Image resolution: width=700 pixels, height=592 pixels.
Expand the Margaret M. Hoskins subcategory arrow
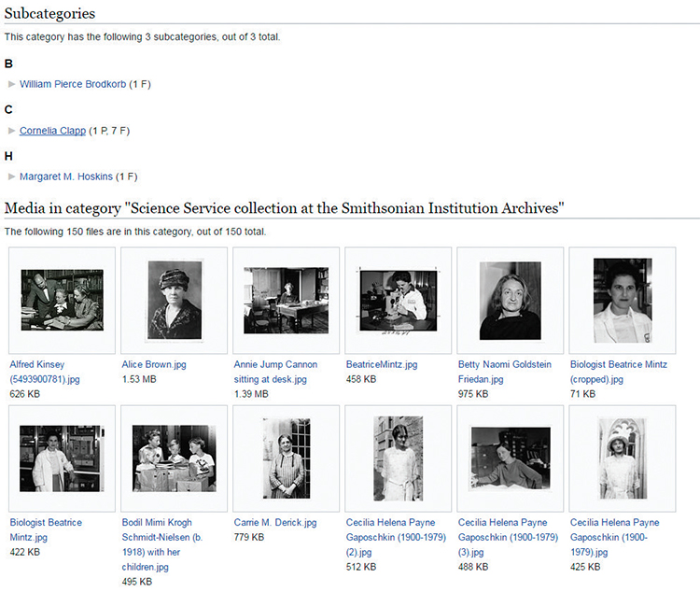(12, 176)
